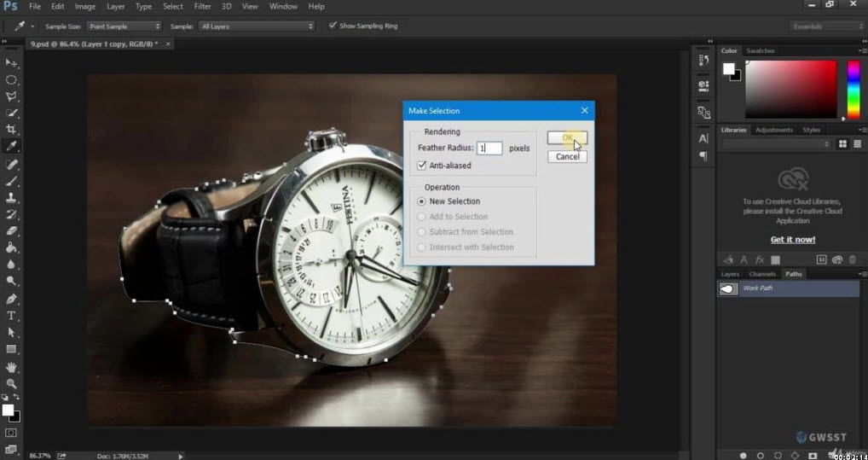Select the Path Selection tool
868x460 pixels.
(10, 332)
